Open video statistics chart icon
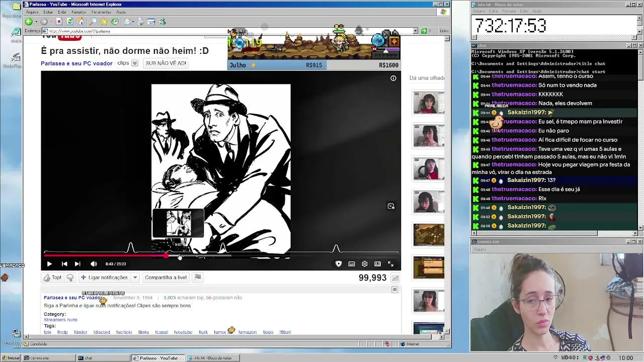Screen dimensions: 644x362 click(395, 278)
